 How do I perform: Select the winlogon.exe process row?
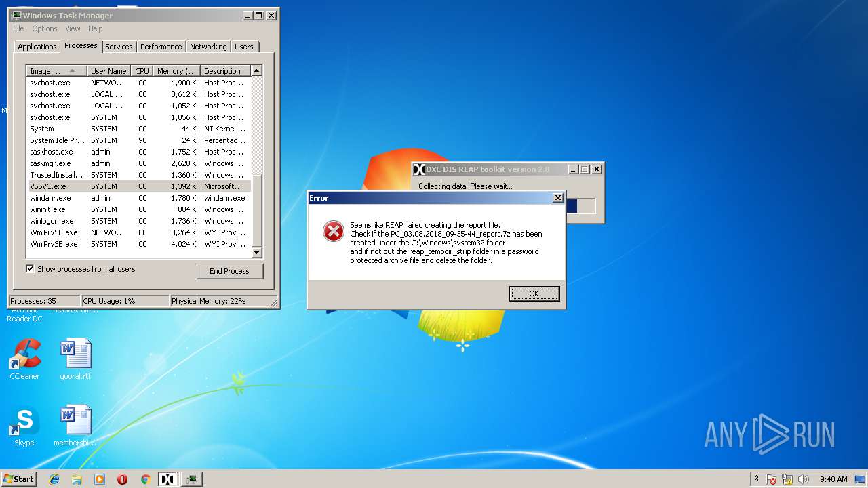coord(138,221)
